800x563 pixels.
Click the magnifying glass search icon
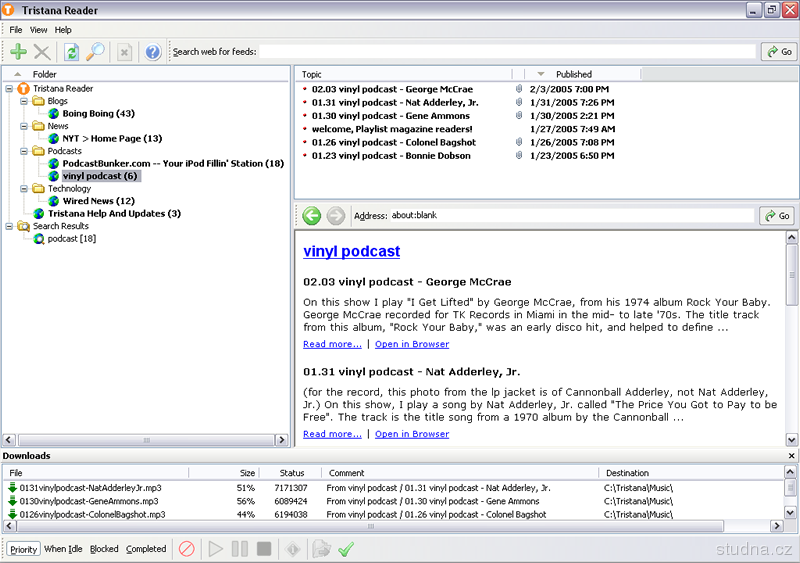tap(95, 52)
